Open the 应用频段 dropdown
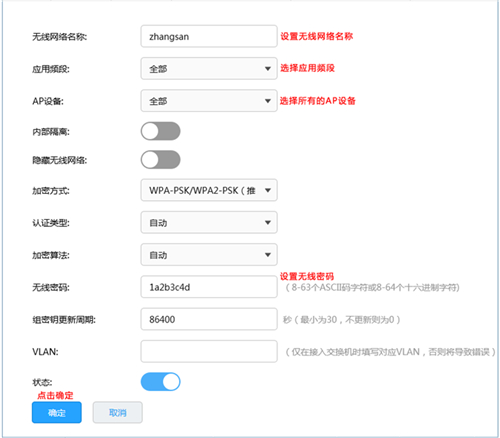Screen dimensions: 500x438 pos(209,69)
